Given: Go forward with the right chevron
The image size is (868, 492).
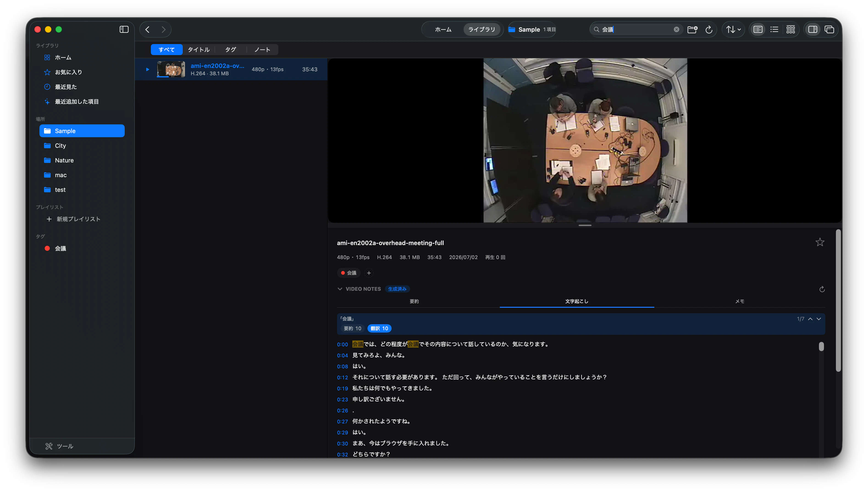Looking at the screenshot, I should pyautogui.click(x=163, y=29).
